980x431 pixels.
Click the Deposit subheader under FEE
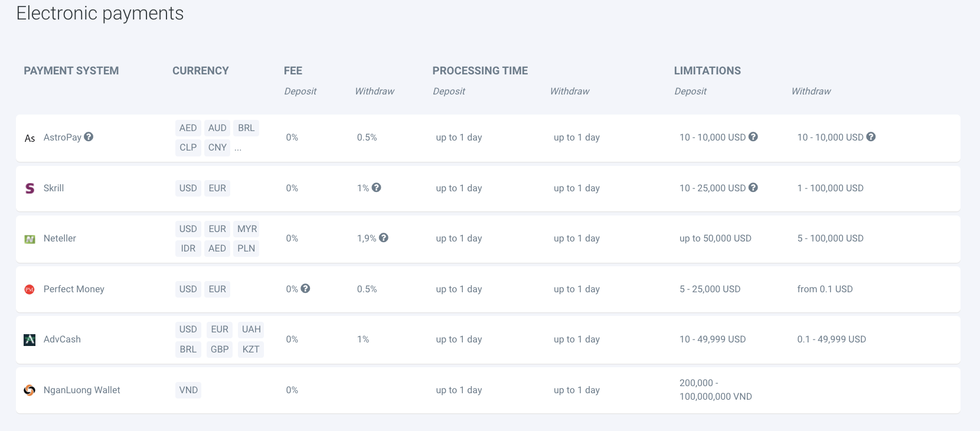coord(300,92)
